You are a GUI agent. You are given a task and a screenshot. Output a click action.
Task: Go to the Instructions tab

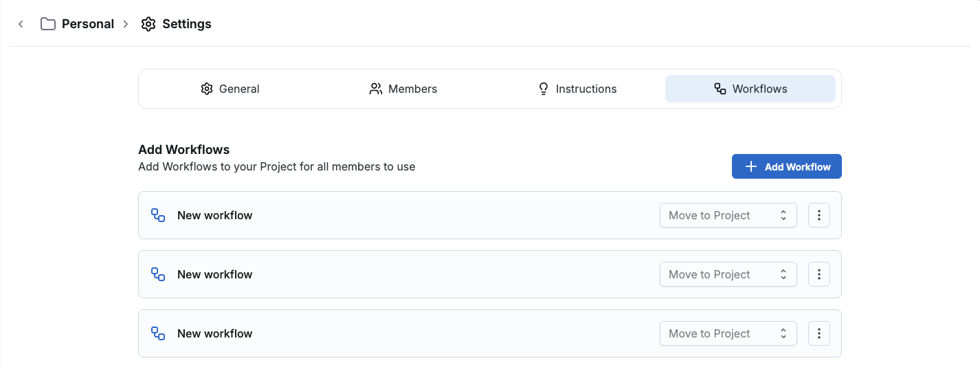point(577,89)
